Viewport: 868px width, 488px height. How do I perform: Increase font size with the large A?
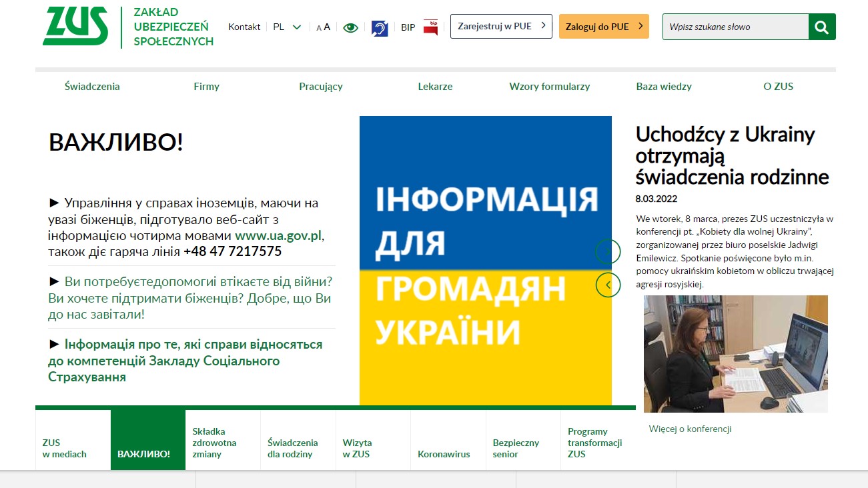326,26
